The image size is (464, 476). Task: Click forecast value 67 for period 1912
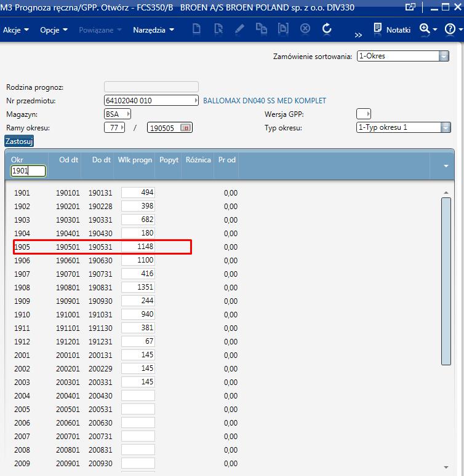[138, 341]
